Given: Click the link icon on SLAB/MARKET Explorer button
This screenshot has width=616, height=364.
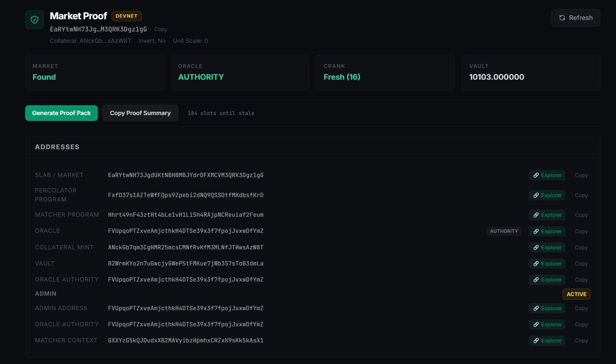Looking at the screenshot, I should (x=536, y=175).
